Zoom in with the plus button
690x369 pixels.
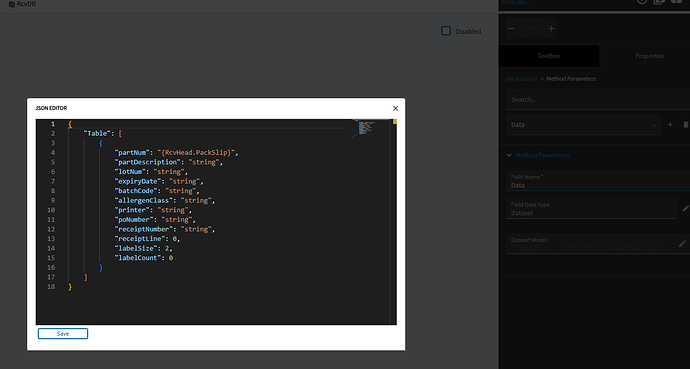[551, 29]
